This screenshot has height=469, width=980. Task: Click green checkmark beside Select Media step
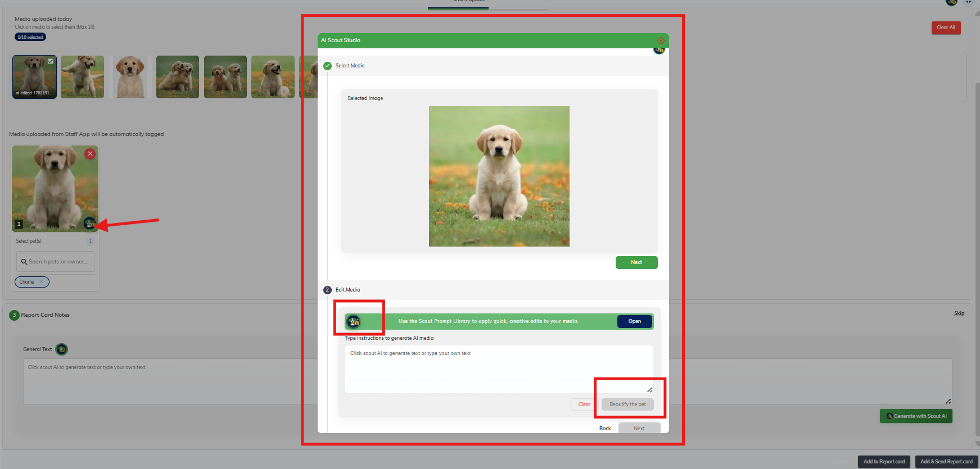tap(327, 66)
